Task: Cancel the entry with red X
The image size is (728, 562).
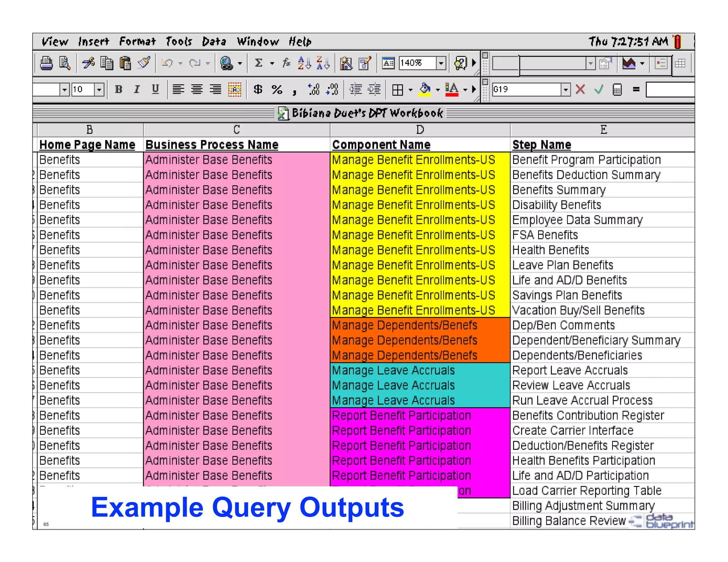Action: point(580,89)
